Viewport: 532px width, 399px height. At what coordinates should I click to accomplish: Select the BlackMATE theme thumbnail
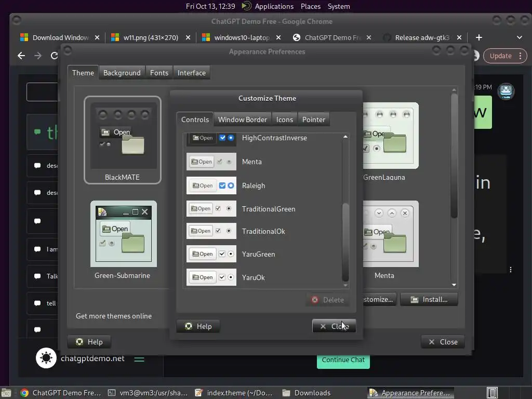(123, 140)
